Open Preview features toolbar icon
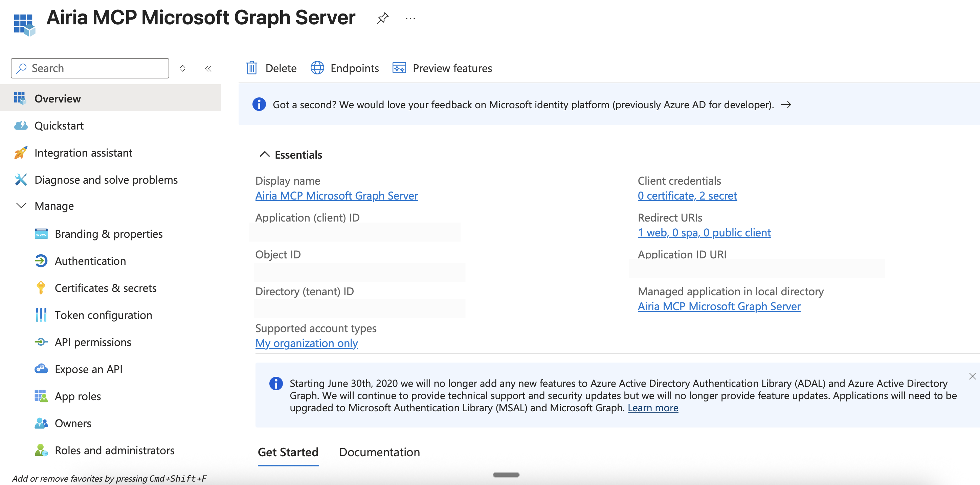 point(399,68)
